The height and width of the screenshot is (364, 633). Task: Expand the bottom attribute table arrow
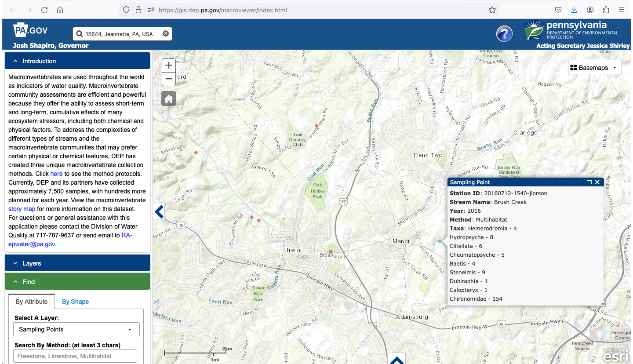coord(397,360)
